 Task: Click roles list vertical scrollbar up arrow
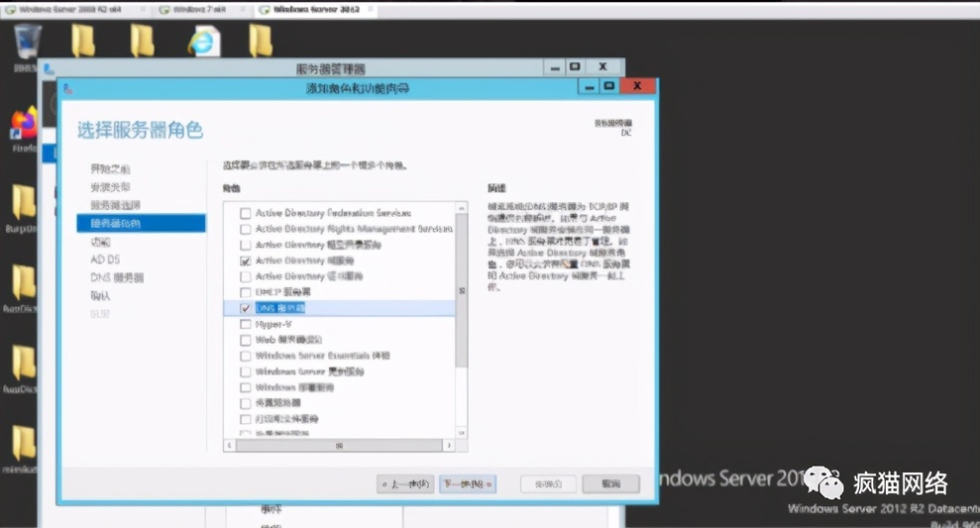click(x=462, y=207)
